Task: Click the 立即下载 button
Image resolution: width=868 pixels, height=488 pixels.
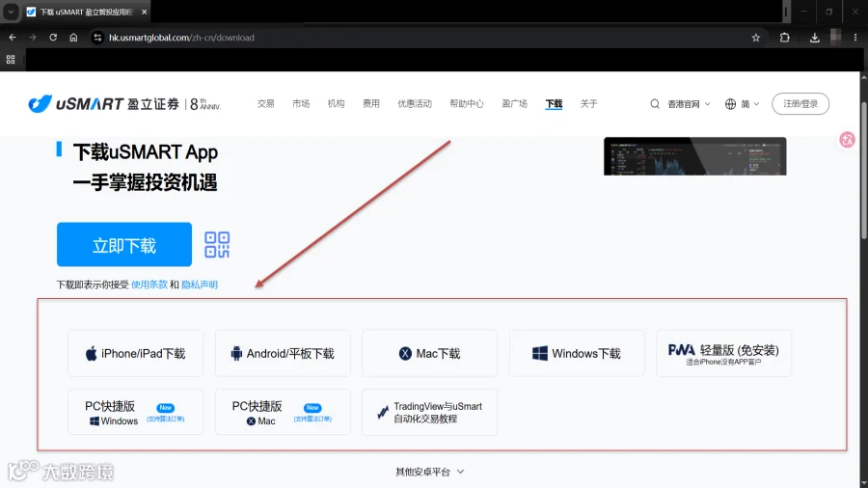Action: click(x=124, y=245)
